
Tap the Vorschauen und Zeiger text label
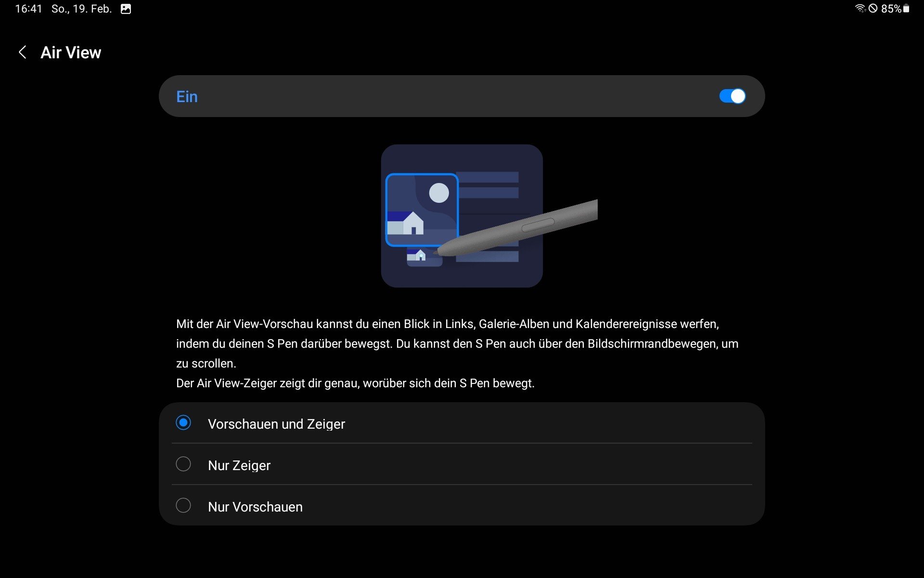click(x=276, y=424)
